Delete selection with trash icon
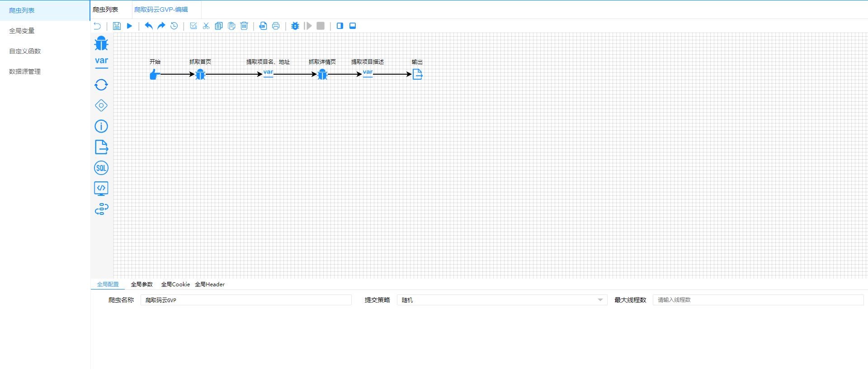 pos(244,26)
